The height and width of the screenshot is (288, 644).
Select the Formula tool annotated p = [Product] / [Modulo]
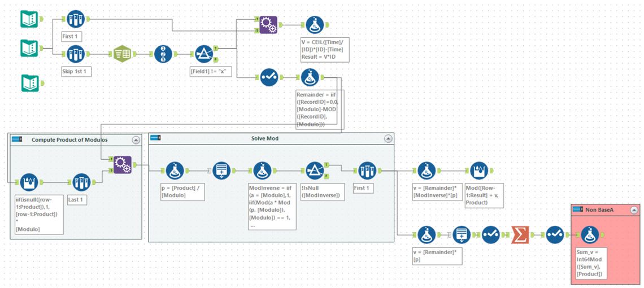173,171
